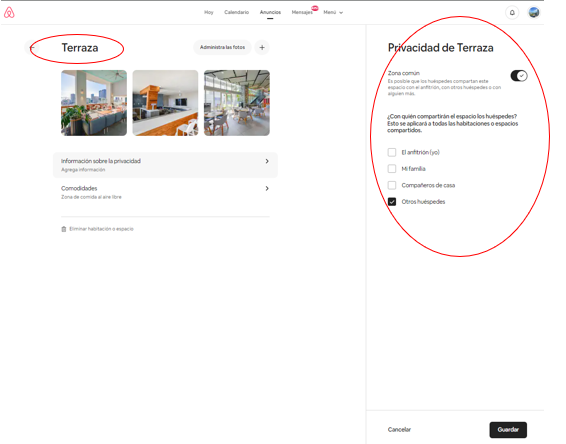Open the first terrace photo thumbnail
This screenshot has width=566, height=444.
(94, 103)
